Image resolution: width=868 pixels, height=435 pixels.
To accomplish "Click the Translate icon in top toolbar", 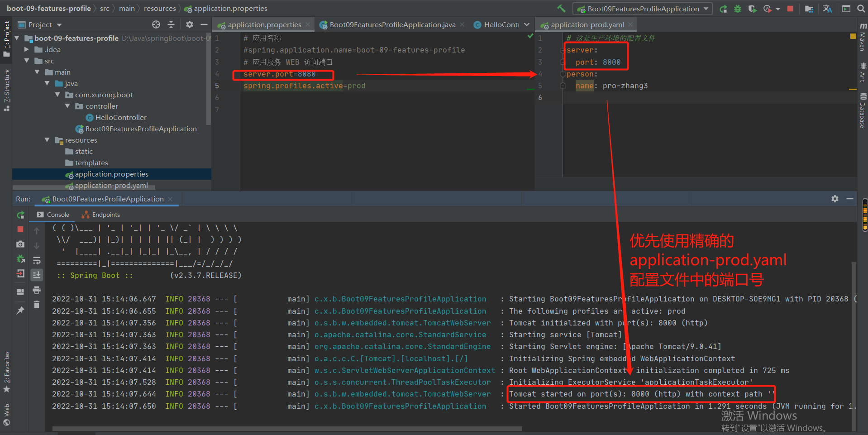I will pos(827,9).
